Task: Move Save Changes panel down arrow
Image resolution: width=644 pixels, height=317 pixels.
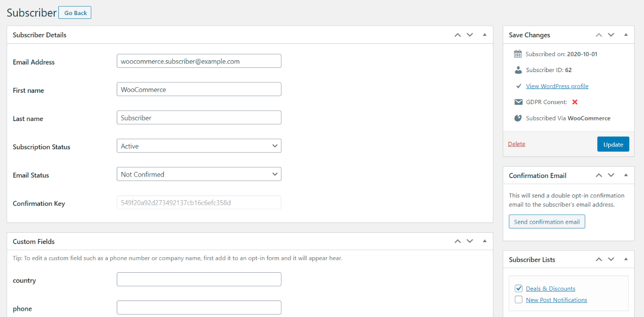Action: (611, 35)
